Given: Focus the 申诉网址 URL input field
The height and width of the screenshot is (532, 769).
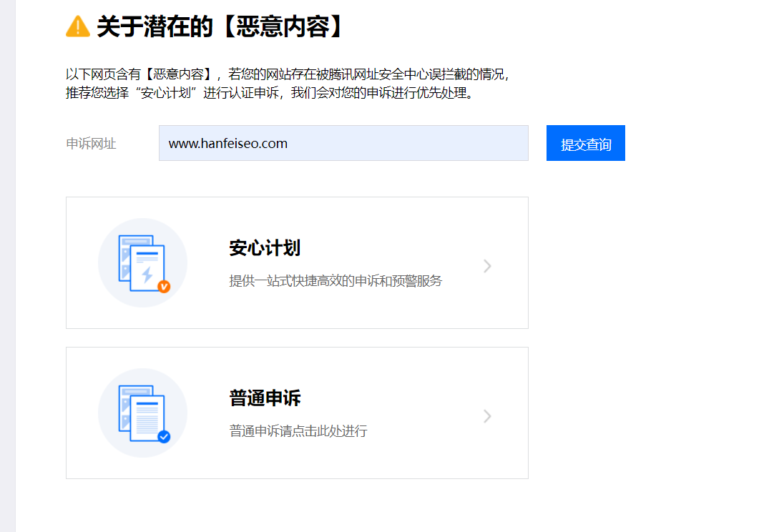Looking at the screenshot, I should tap(343, 143).
